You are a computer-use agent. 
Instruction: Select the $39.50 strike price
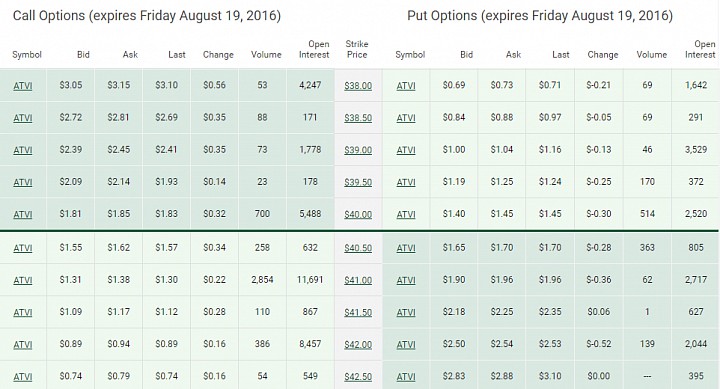358,182
